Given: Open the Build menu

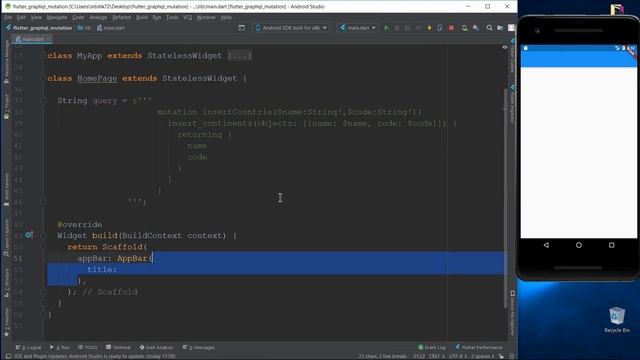Looking at the screenshot, I should pos(142,18).
